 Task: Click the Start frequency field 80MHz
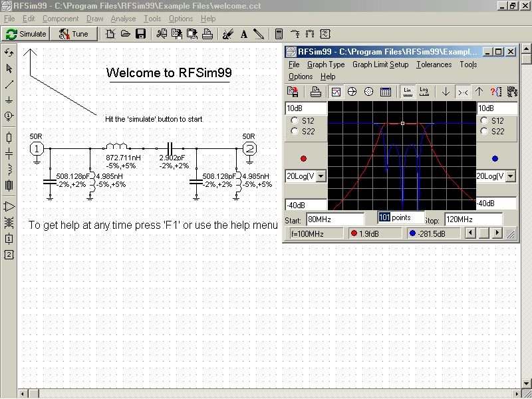[x=335, y=219]
